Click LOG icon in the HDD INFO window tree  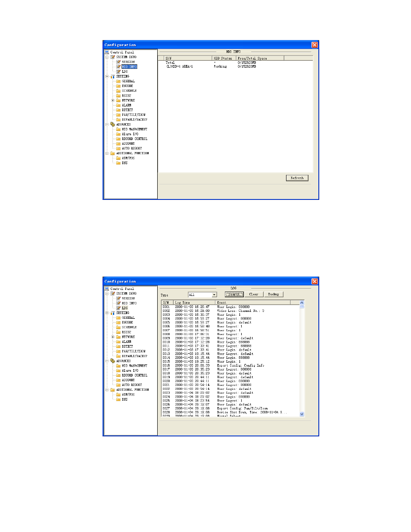coord(118,72)
